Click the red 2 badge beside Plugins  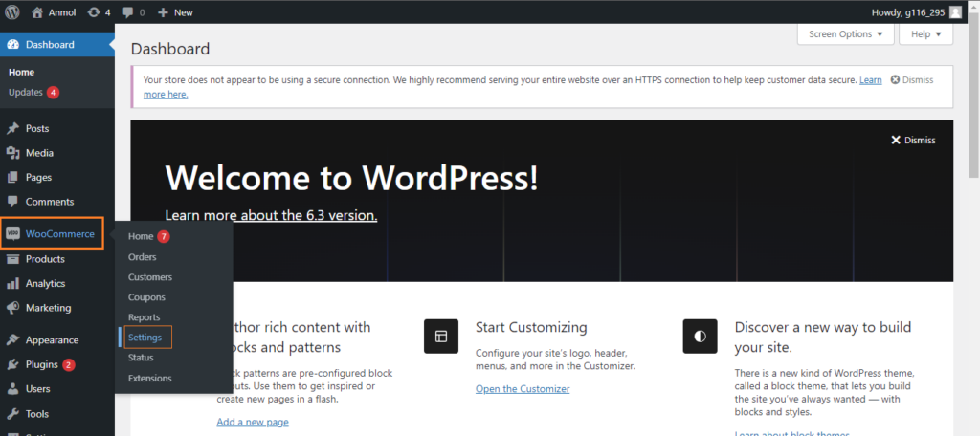pos(69,365)
